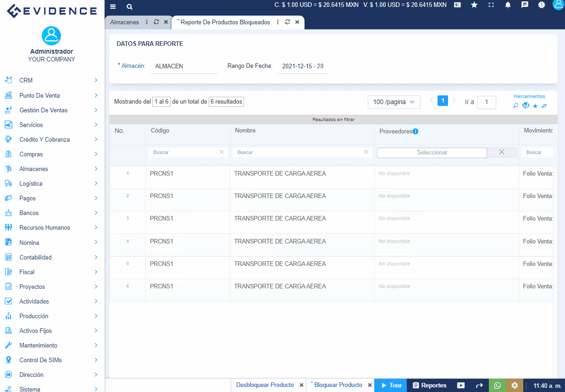Open the gear settings icon in bottom bar
This screenshot has height=392, width=565.
coord(515,386)
